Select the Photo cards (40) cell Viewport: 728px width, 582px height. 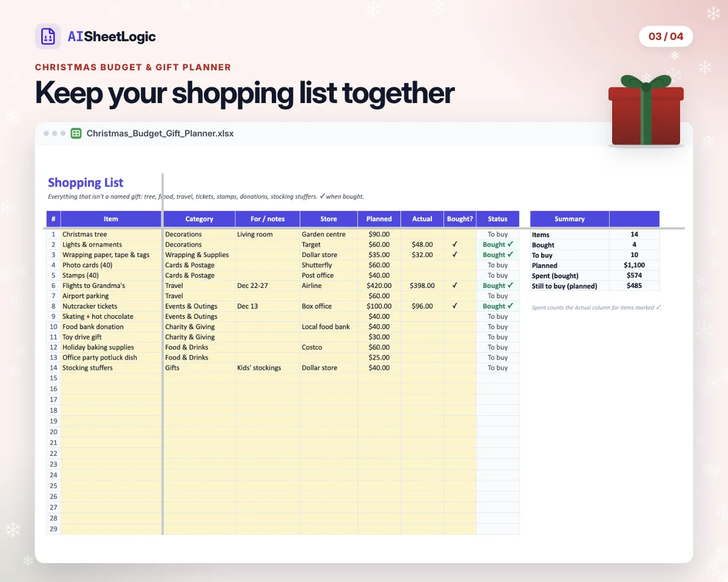[111, 265]
